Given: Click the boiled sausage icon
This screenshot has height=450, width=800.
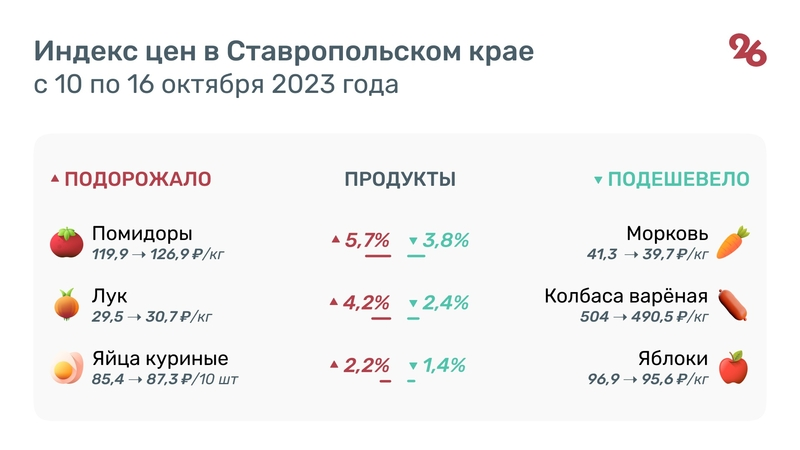Looking at the screenshot, I should (733, 305).
